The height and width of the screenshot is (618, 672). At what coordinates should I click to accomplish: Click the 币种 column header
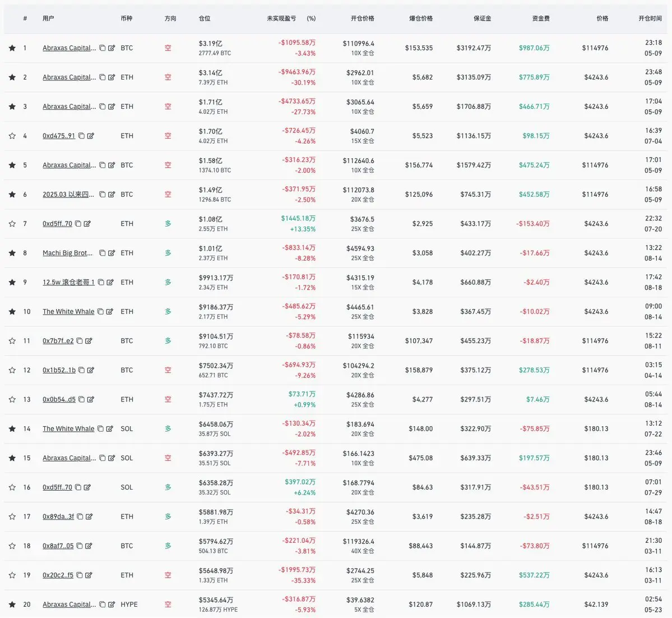127,19
